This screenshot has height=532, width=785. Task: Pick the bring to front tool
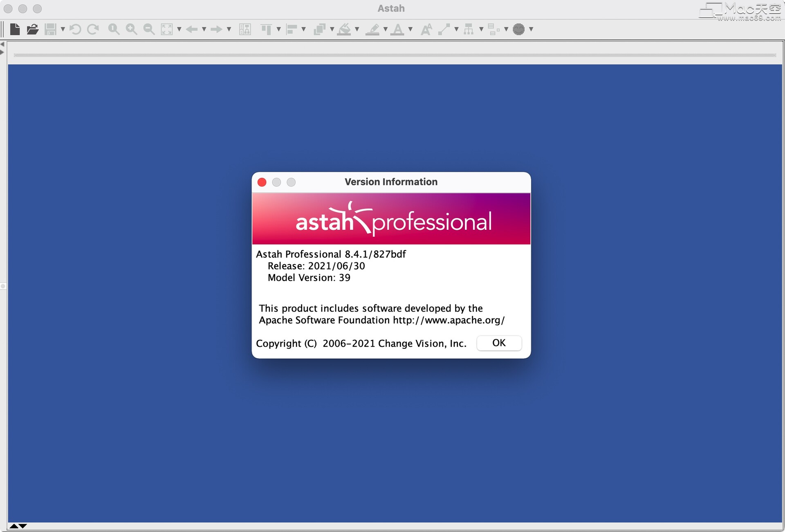tap(319, 29)
